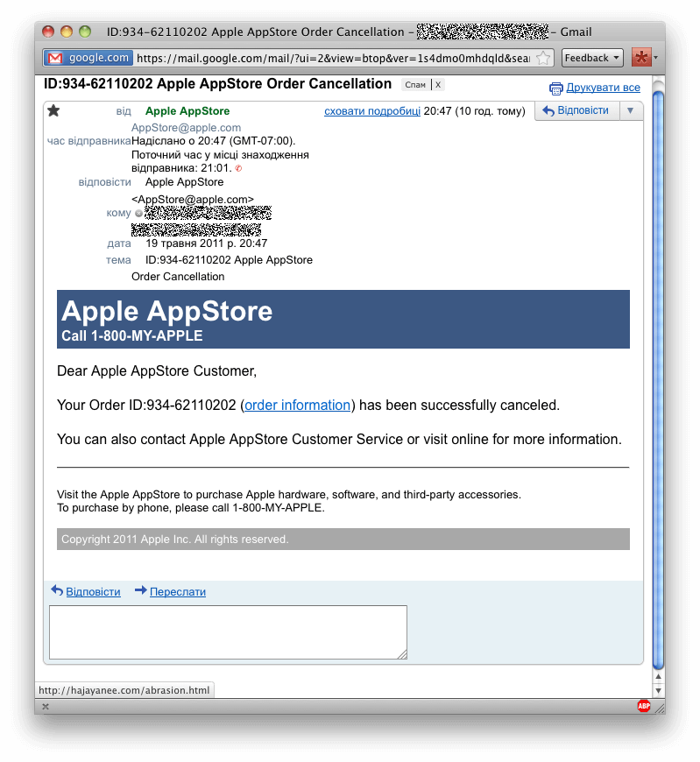The width and height of the screenshot is (700, 762).
Task: Click the vertical scrollbar thumb
Action: coord(658,380)
